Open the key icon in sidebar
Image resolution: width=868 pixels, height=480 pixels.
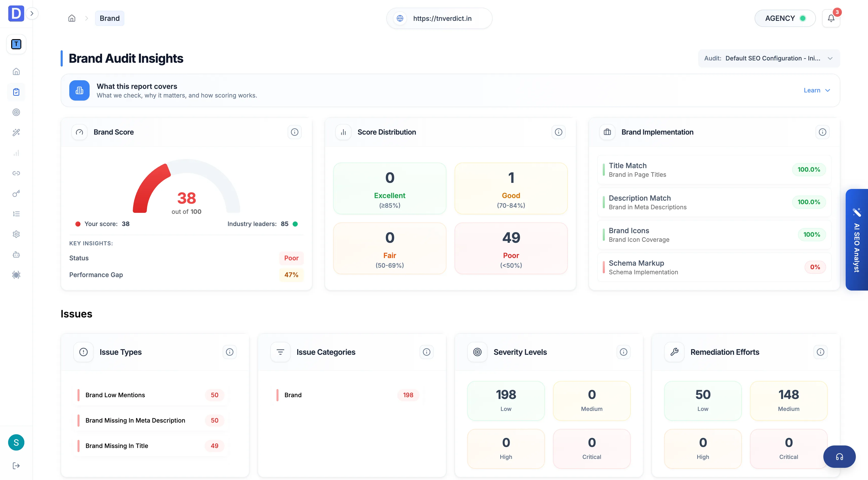(16, 194)
